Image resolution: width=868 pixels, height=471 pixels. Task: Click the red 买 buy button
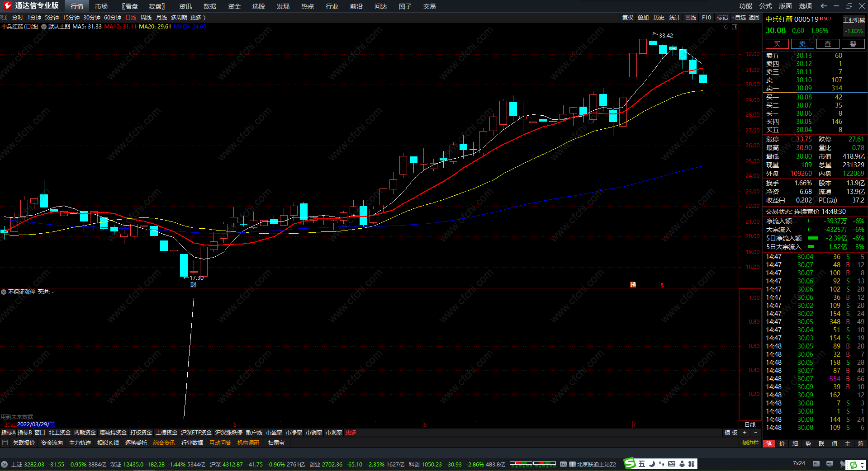(777, 44)
